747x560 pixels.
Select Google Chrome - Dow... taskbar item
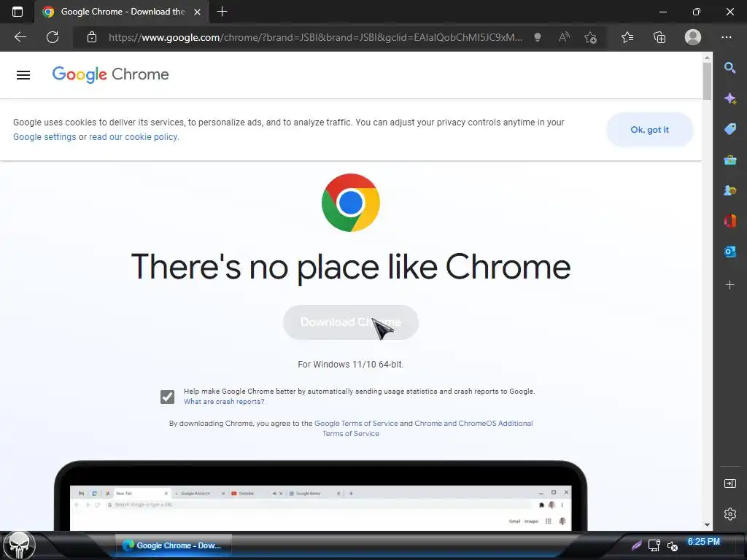pos(174,545)
